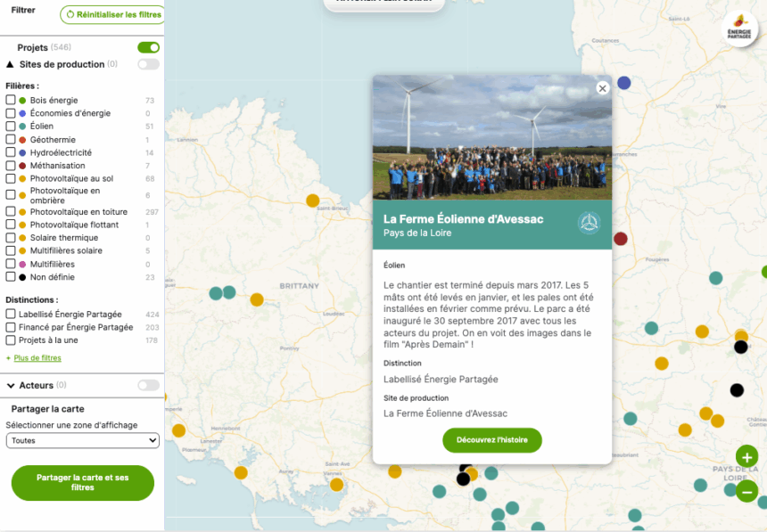Zoom in with the green plus button
The image size is (767, 532).
(747, 457)
